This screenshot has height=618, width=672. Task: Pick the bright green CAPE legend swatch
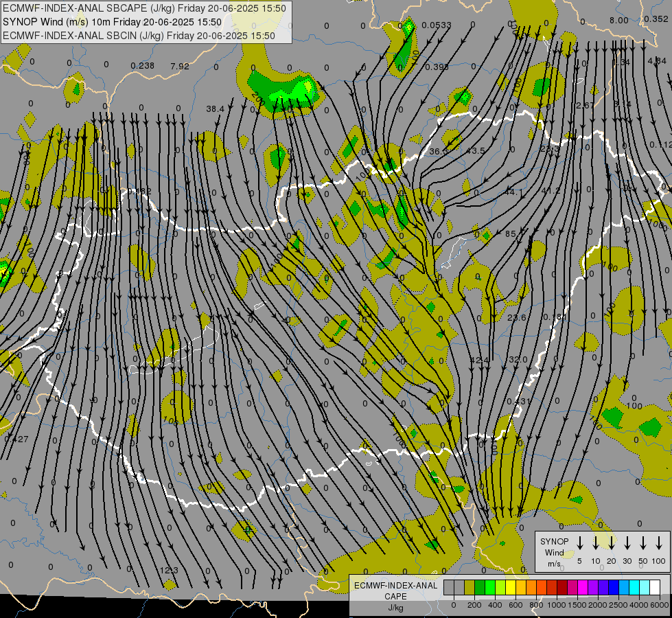(x=490, y=588)
